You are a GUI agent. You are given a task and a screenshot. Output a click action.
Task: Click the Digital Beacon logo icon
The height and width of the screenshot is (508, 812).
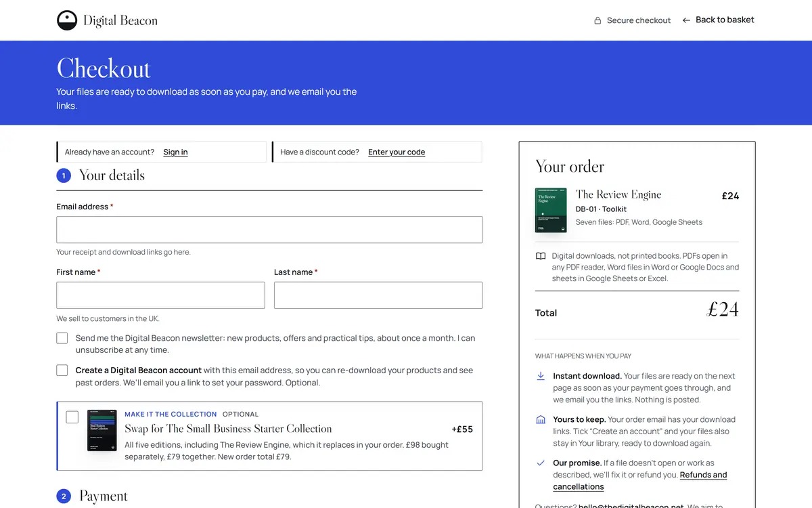click(x=67, y=20)
